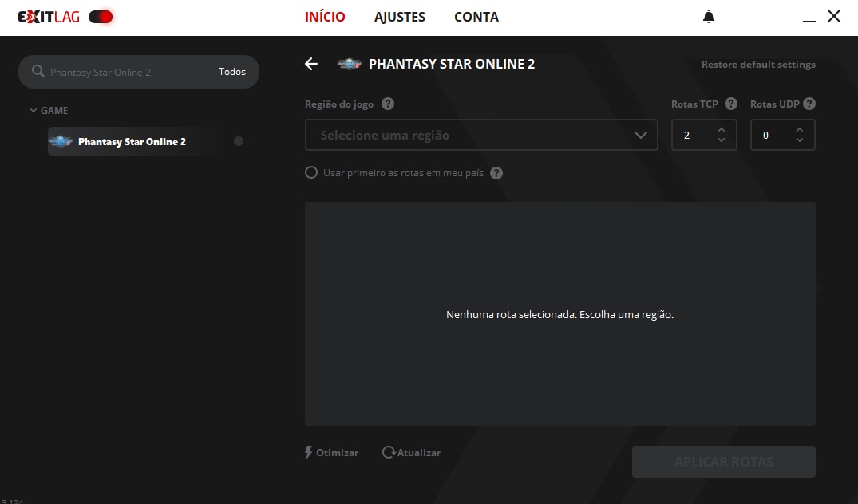858x504 pixels.
Task: Click the game search input field
Action: pyautogui.click(x=128, y=72)
